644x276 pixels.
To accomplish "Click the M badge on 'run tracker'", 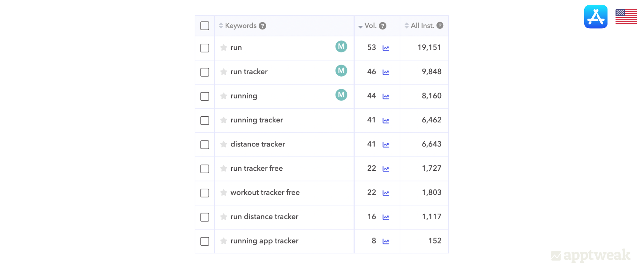I will click(x=341, y=71).
